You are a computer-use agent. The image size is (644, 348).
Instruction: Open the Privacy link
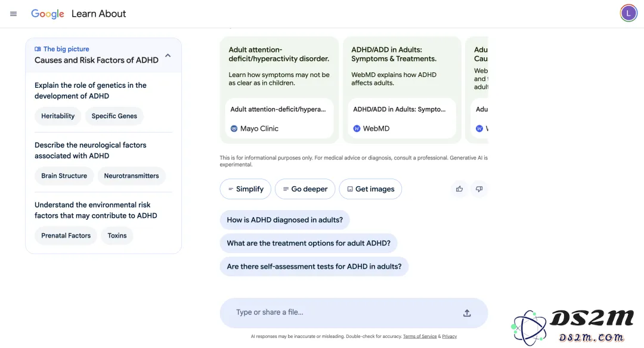pos(450,337)
